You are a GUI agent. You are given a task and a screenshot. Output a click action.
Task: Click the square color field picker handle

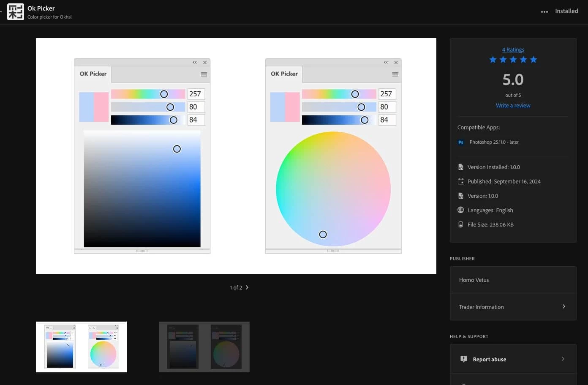[x=177, y=149]
